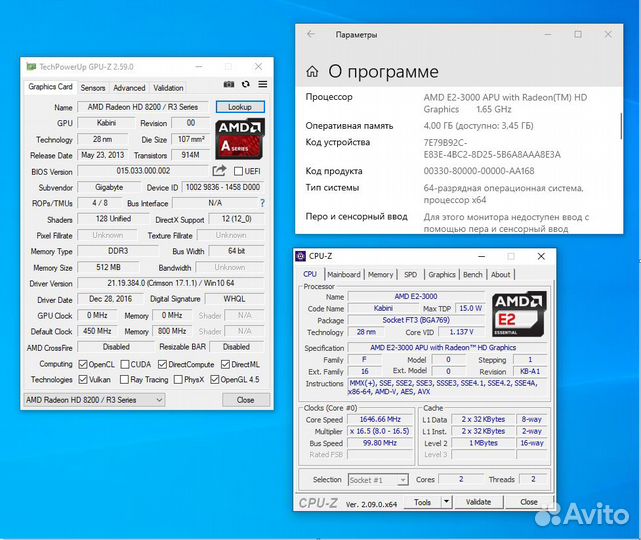Switch to the Sensors tab in GPU-Z
The width and height of the screenshot is (641, 540).
(x=93, y=88)
